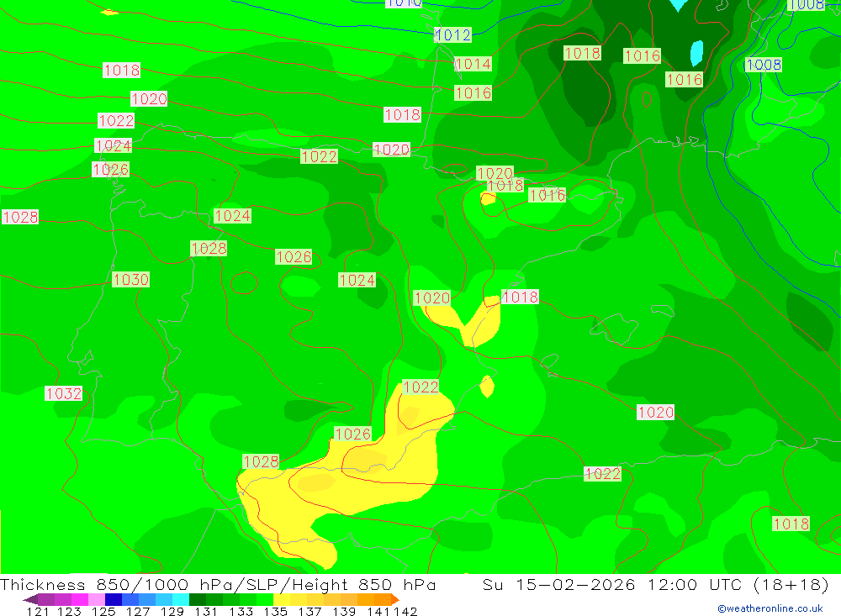Click the legend value 142
The height and width of the screenshot is (616, 841).
(x=405, y=611)
